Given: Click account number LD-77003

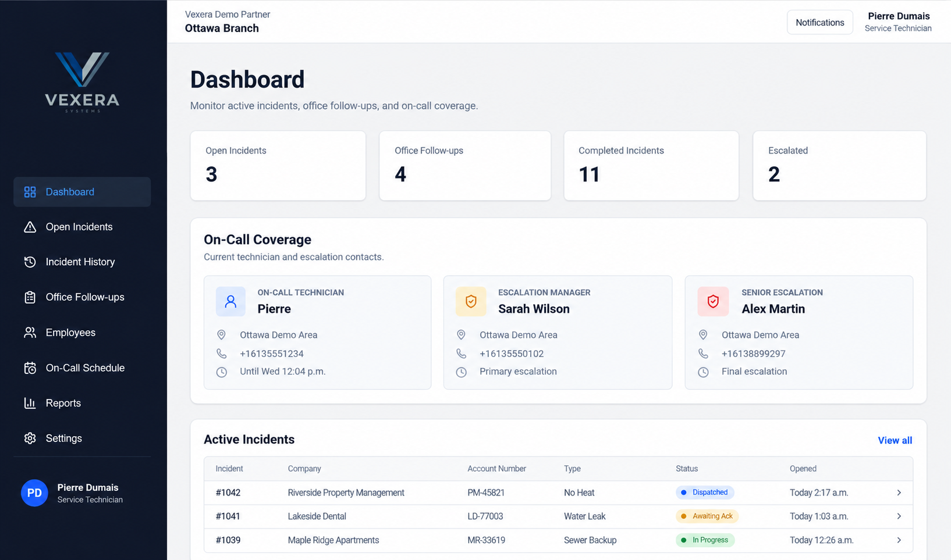Looking at the screenshot, I should [485, 516].
